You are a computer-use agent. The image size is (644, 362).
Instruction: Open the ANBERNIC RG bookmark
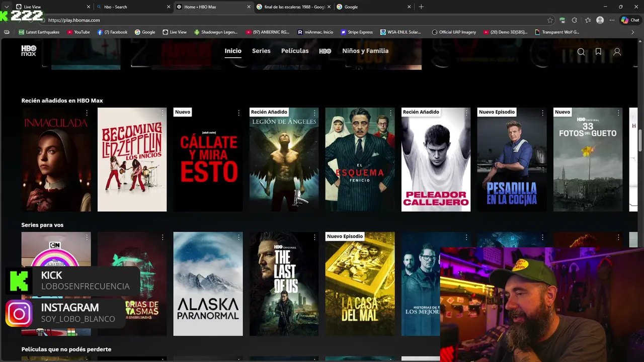coord(267,32)
